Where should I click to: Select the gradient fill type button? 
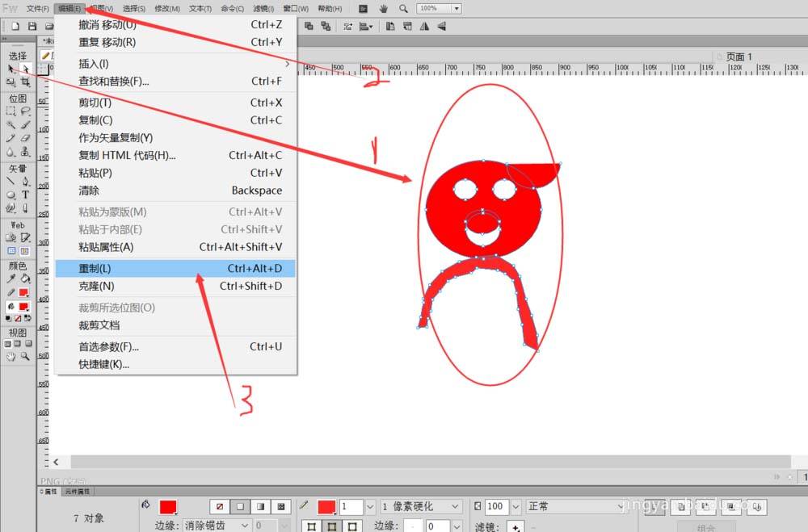click(260, 507)
